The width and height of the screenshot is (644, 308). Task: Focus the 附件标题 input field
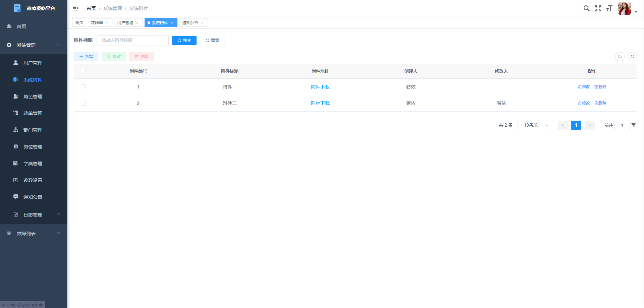132,41
